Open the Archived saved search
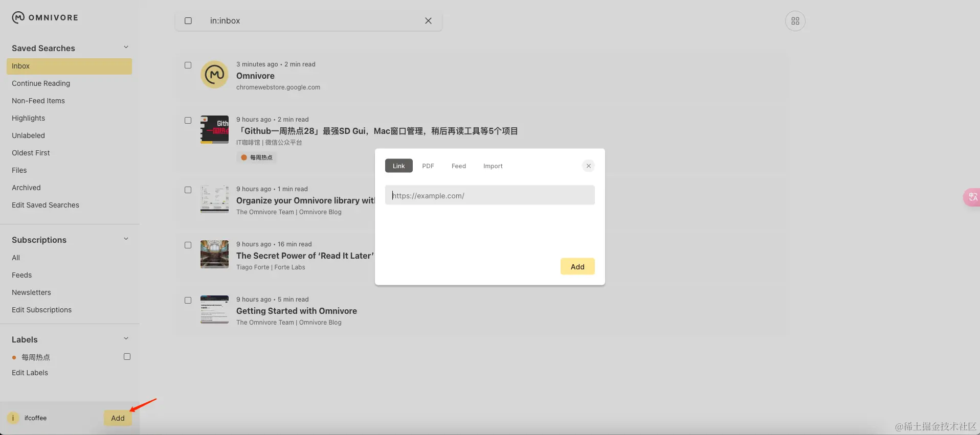 26,188
